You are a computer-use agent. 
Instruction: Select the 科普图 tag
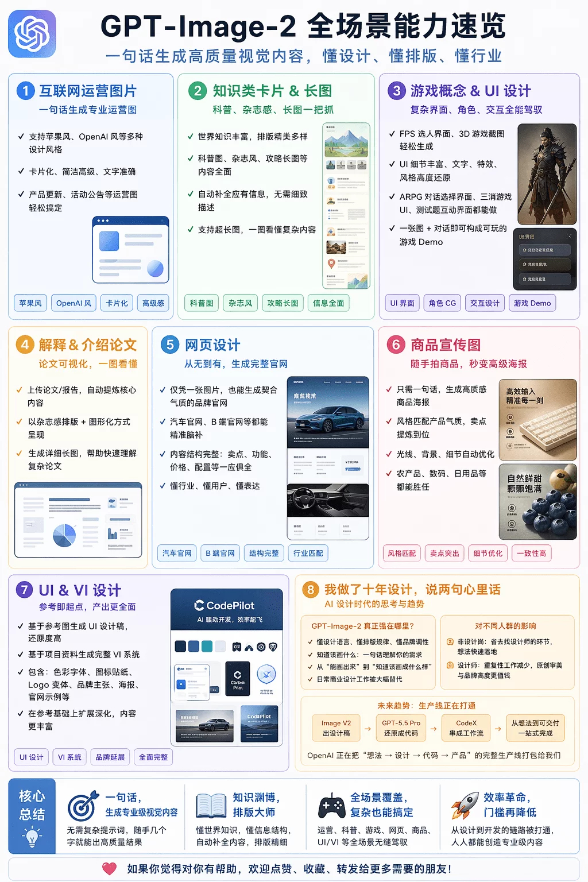tap(202, 303)
